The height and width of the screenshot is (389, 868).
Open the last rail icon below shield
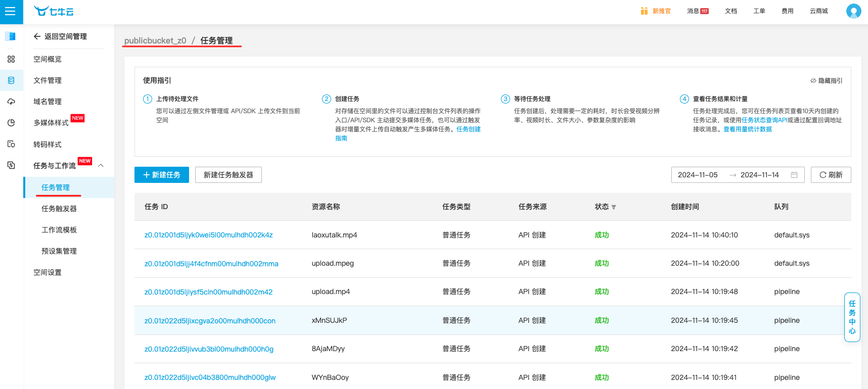pos(11,165)
